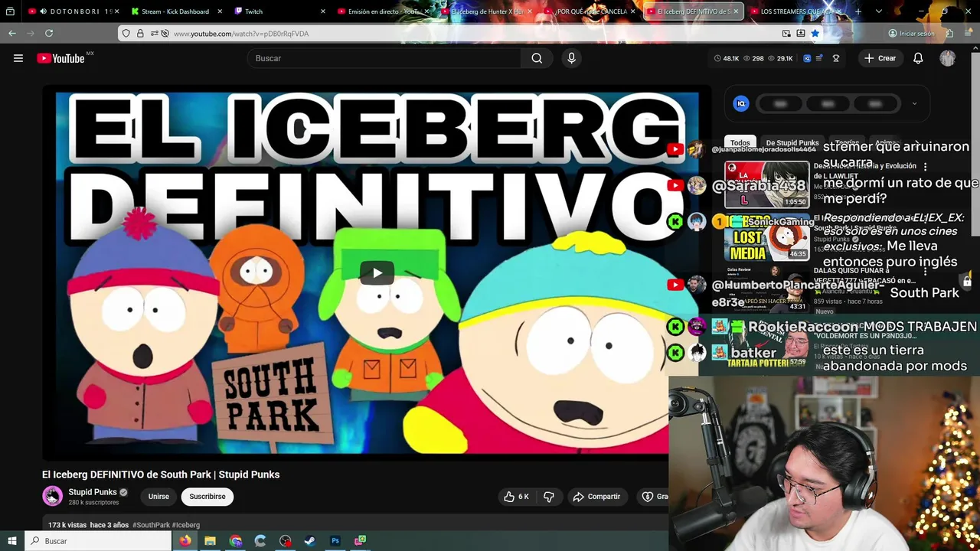
Task: Subscribe using the Suscribirse button
Action: pos(207,497)
